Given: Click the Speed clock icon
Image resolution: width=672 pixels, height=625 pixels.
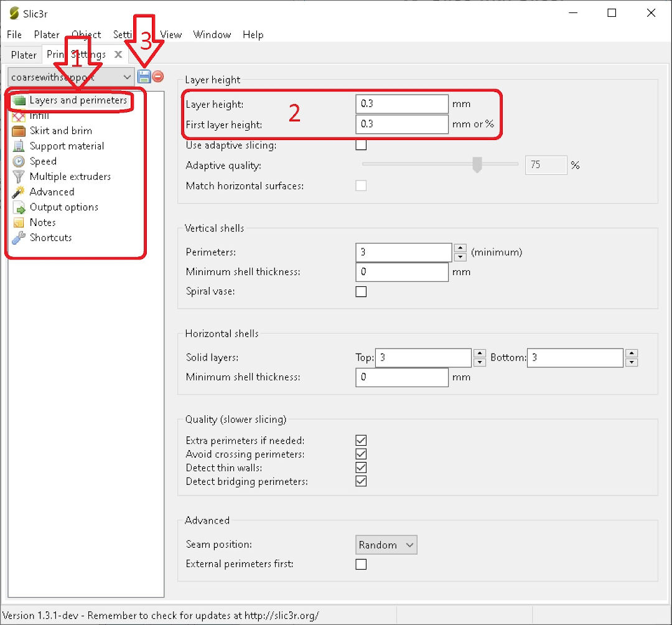Looking at the screenshot, I should [x=19, y=161].
